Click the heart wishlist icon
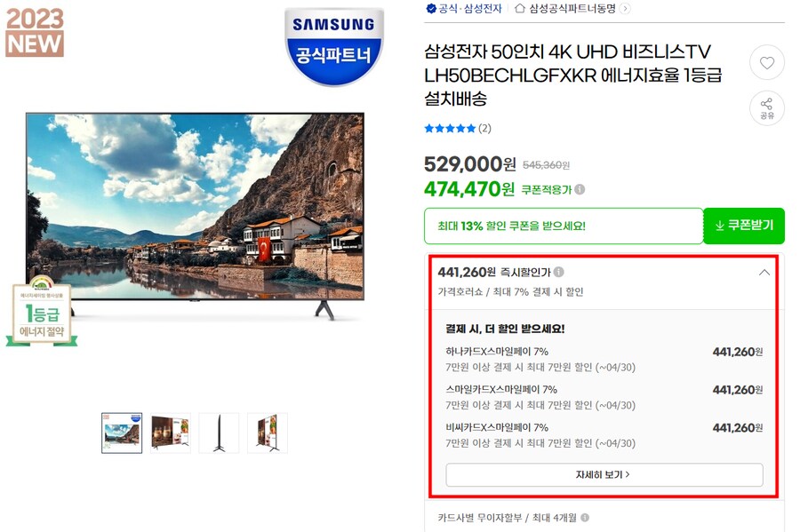The image size is (800, 532). [x=767, y=63]
